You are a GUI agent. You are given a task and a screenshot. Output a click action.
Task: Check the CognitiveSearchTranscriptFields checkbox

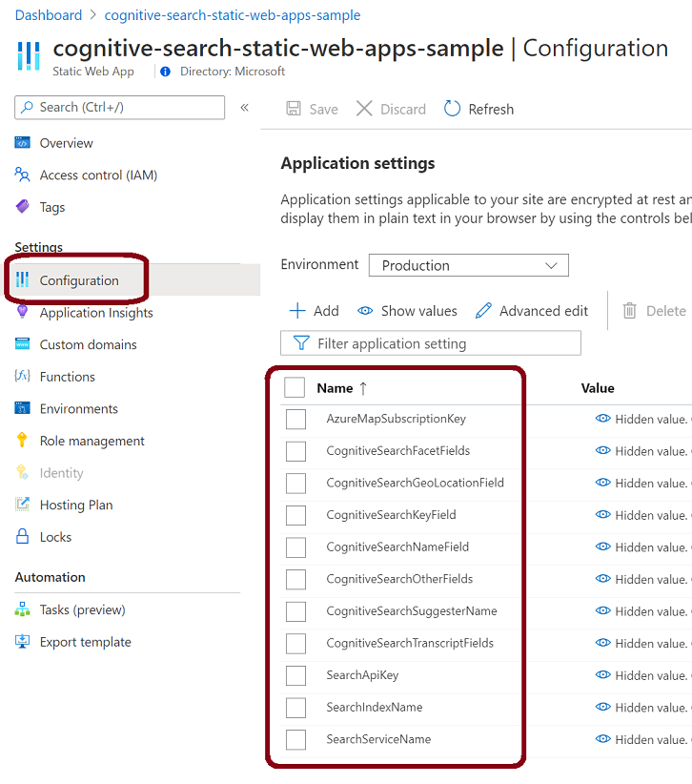[x=295, y=644]
